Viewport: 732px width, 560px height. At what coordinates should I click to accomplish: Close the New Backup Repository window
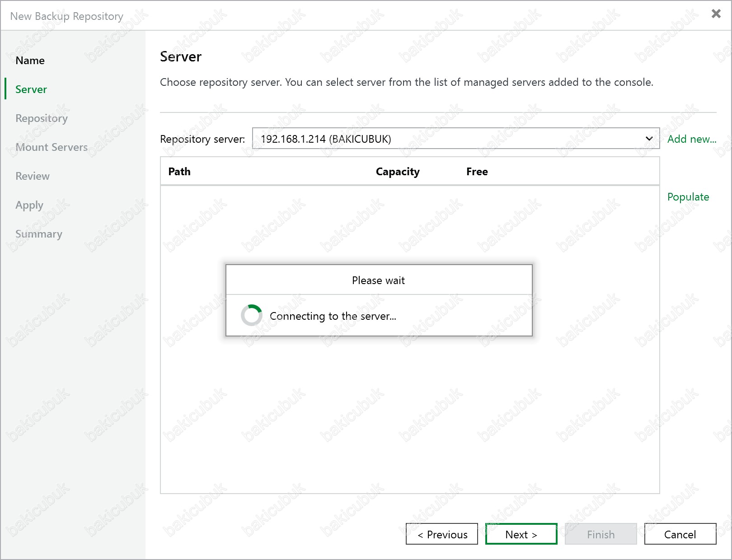(x=716, y=14)
